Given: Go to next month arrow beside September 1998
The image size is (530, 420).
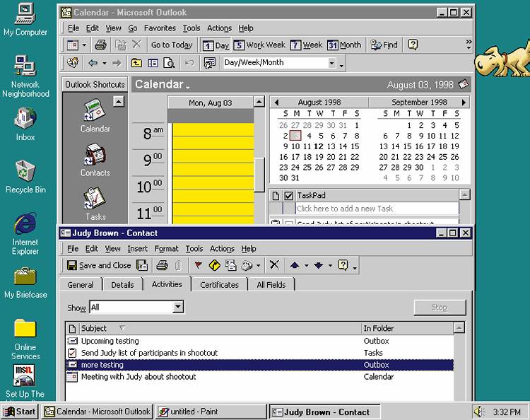Looking at the screenshot, I should (x=464, y=102).
